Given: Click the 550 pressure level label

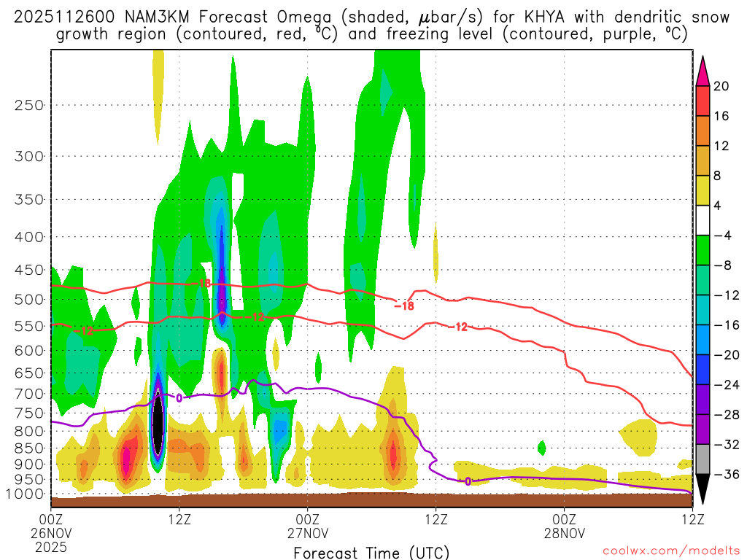Looking at the screenshot, I should [x=29, y=326].
